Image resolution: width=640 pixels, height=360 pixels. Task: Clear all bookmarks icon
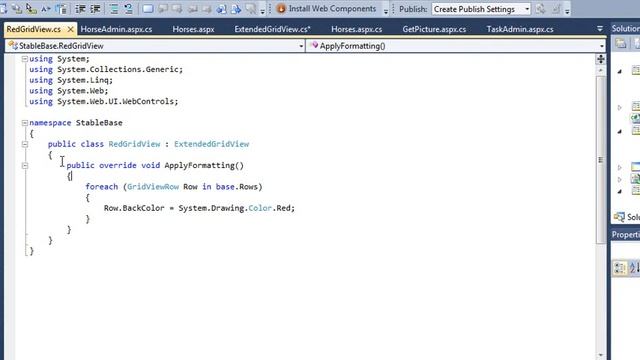[250, 9]
